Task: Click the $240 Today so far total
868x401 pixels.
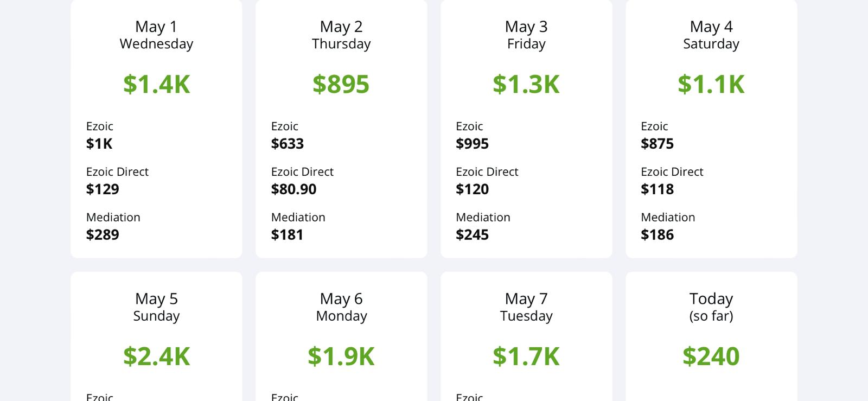Action: click(x=711, y=357)
